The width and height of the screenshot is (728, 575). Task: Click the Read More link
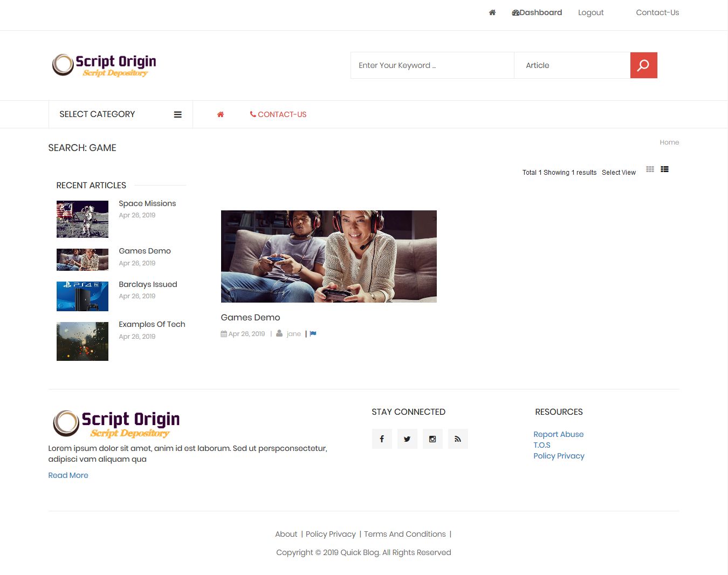pyautogui.click(x=68, y=475)
